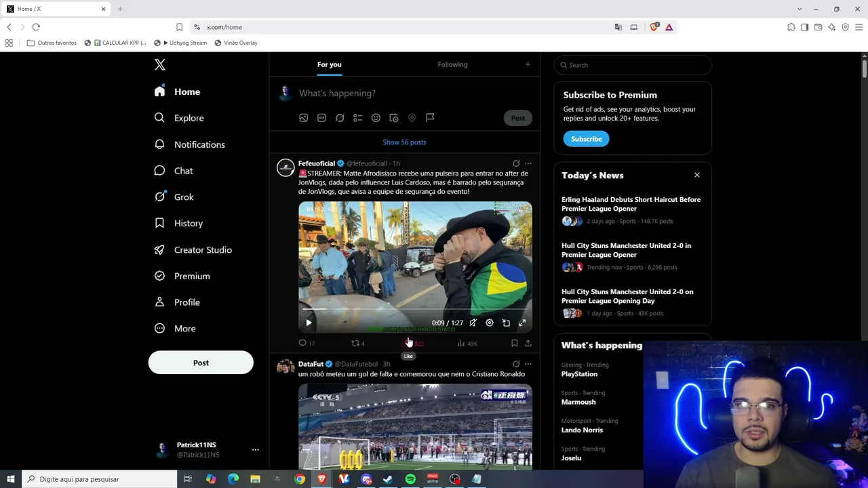Open Premium in the X sidebar
868x488 pixels.
[x=182, y=276]
